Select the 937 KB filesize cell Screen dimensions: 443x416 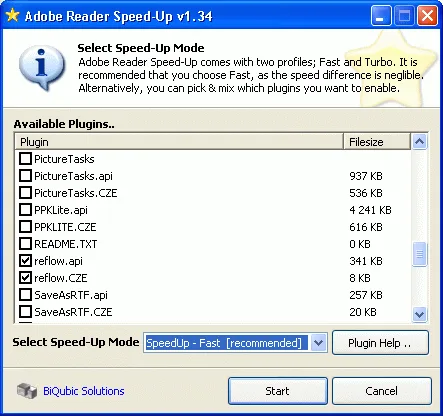pyautogui.click(x=366, y=176)
